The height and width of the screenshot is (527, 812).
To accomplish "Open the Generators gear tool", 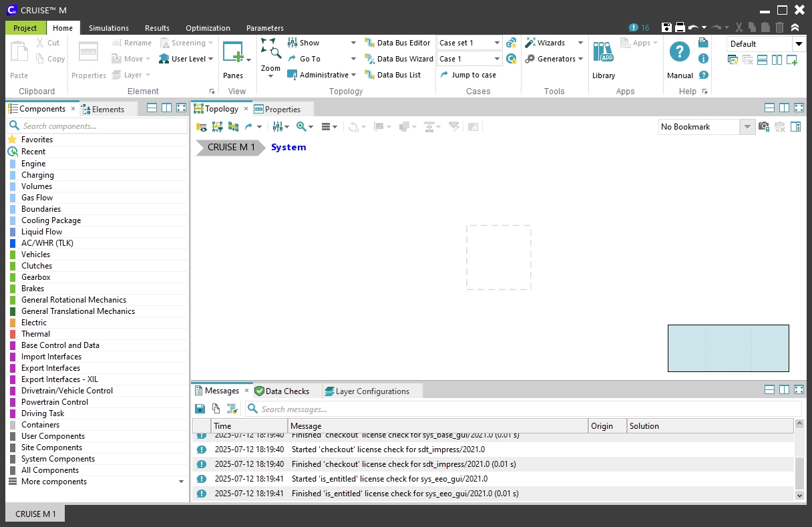I will coord(530,59).
